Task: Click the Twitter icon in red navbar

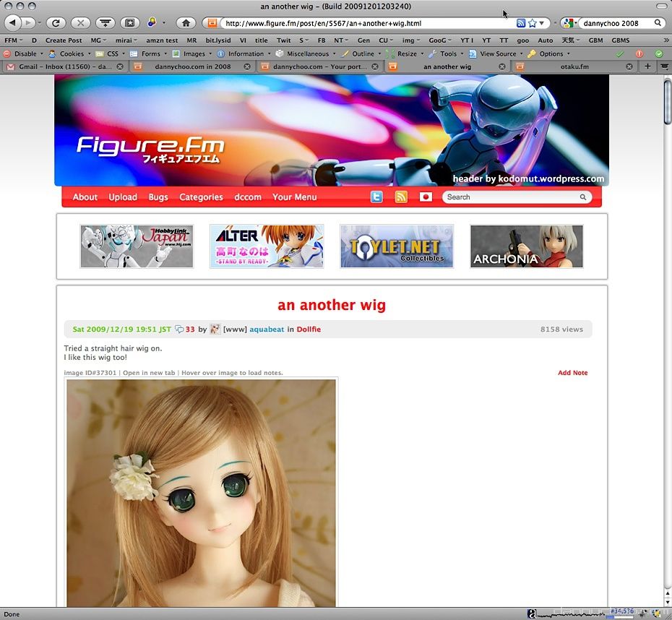Action: pyautogui.click(x=376, y=197)
